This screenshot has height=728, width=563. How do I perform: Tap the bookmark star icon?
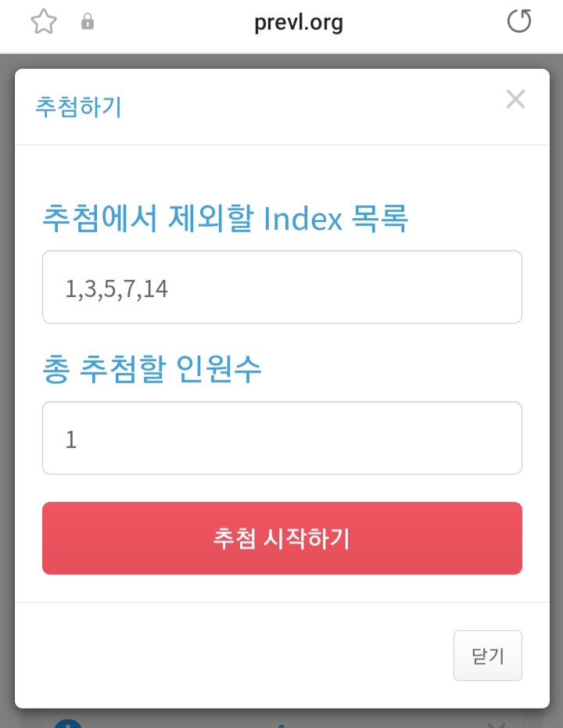(x=44, y=21)
